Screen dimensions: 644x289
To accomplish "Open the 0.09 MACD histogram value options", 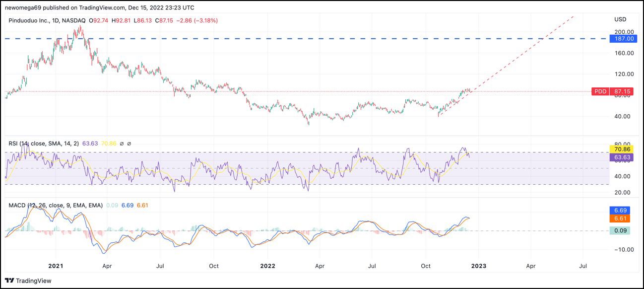I will [x=112, y=205].
